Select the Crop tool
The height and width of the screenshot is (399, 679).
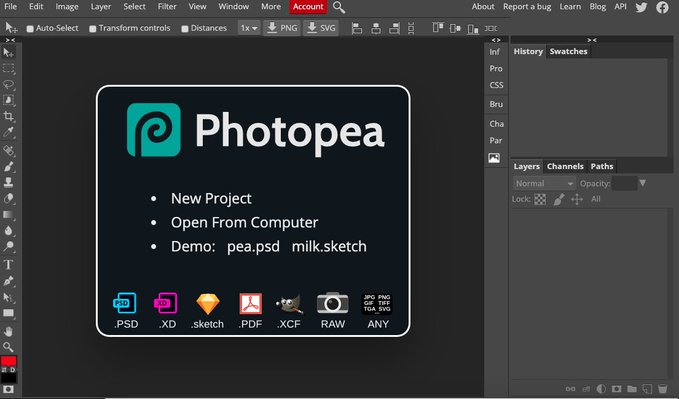pos(8,116)
